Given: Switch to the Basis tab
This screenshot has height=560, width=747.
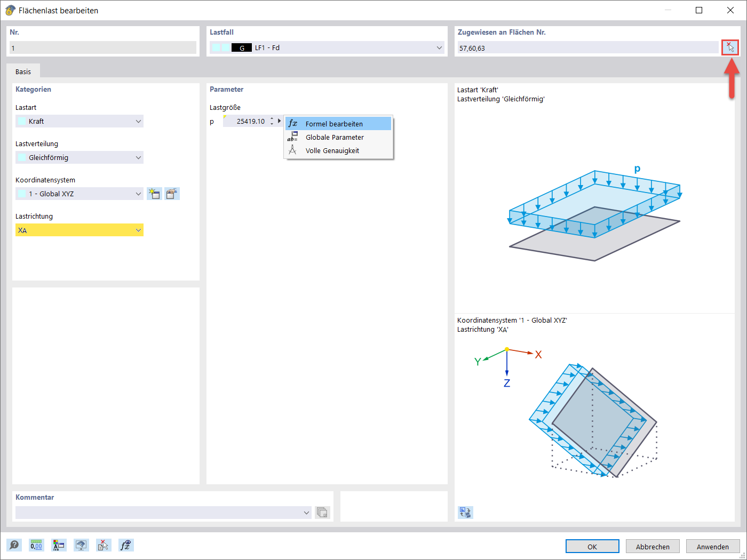Looking at the screenshot, I should [23, 71].
